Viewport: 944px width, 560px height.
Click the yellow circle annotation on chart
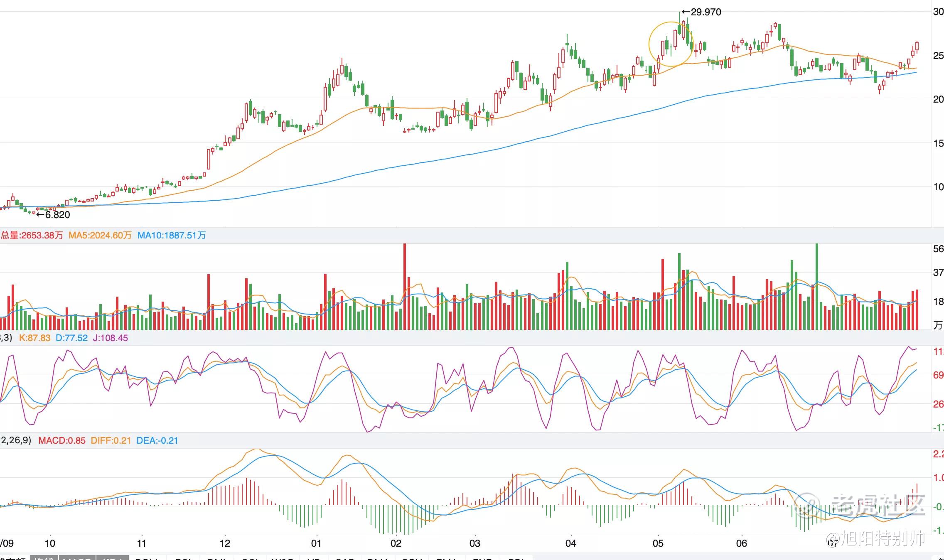pyautogui.click(x=671, y=44)
